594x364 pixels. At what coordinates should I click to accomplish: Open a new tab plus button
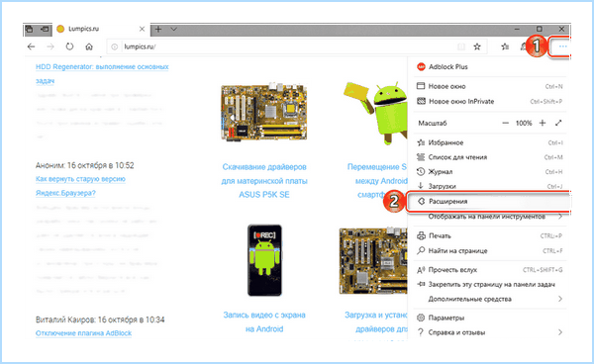(158, 29)
